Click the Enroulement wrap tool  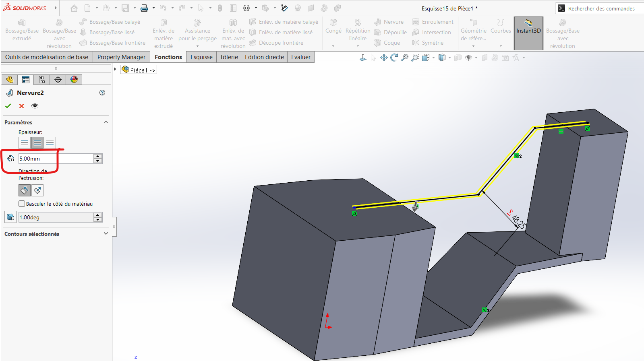coord(433,22)
